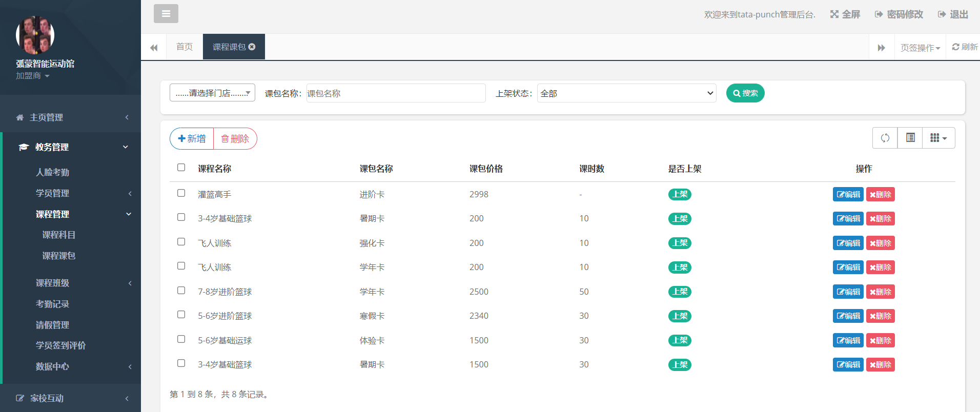Open 课程科目 in the sidebar
Screen dimensions: 980x412
[x=58, y=235]
